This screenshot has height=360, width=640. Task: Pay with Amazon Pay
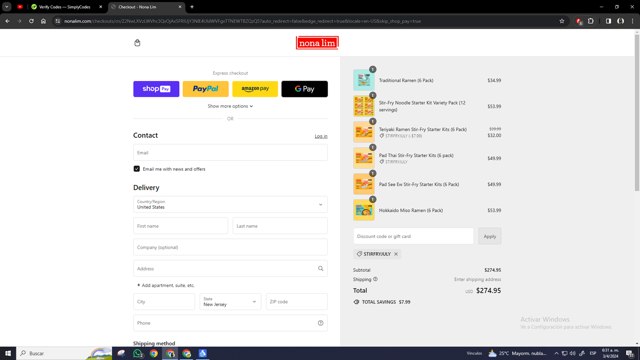(x=255, y=89)
